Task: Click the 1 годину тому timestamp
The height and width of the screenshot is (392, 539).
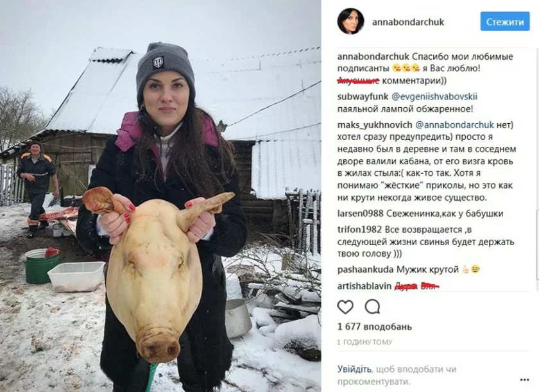Action: click(x=364, y=342)
